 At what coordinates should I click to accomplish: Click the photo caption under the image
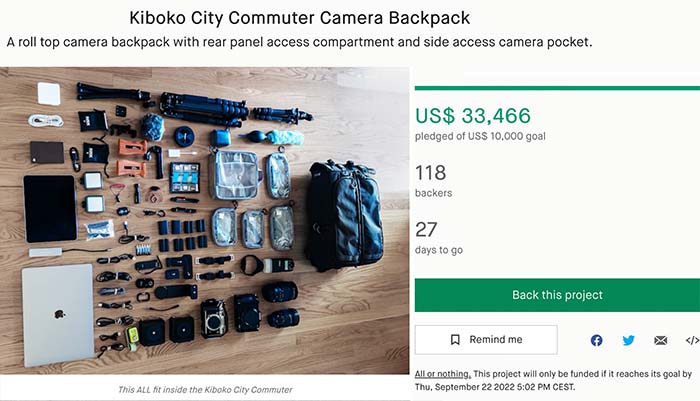click(x=204, y=388)
